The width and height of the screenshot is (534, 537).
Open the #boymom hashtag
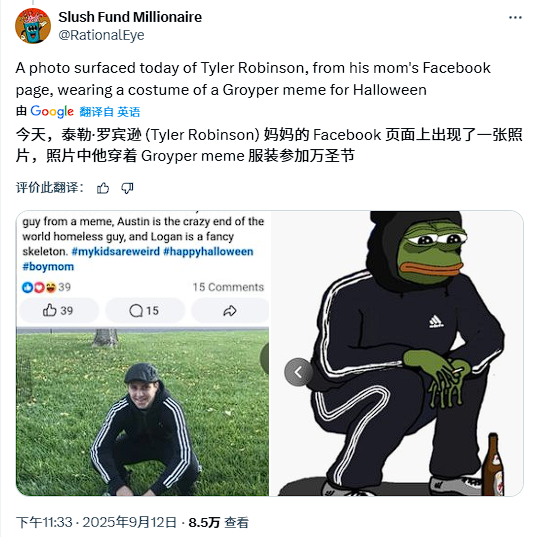(x=48, y=266)
